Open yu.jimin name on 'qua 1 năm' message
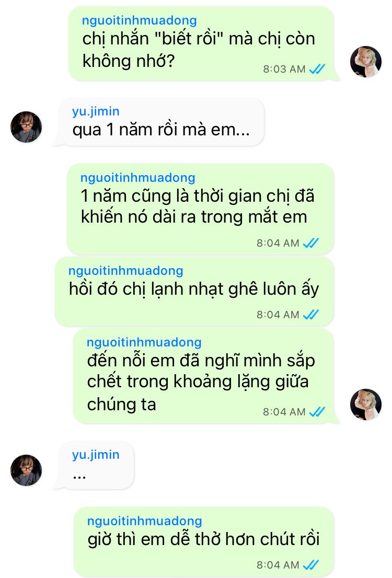 point(96,111)
